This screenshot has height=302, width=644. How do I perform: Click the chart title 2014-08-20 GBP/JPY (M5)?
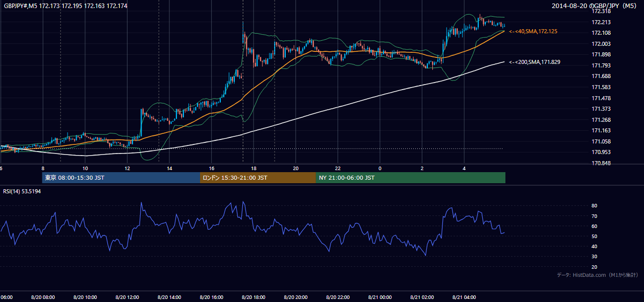point(595,6)
